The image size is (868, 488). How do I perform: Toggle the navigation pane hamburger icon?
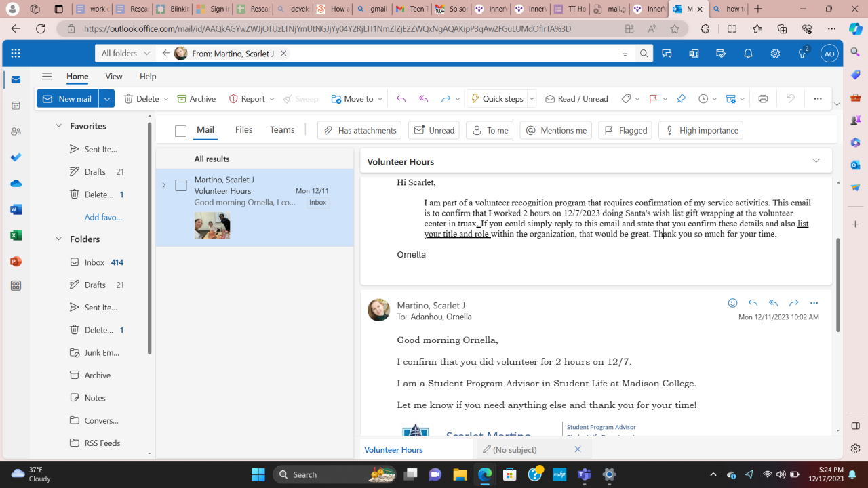pos(46,77)
